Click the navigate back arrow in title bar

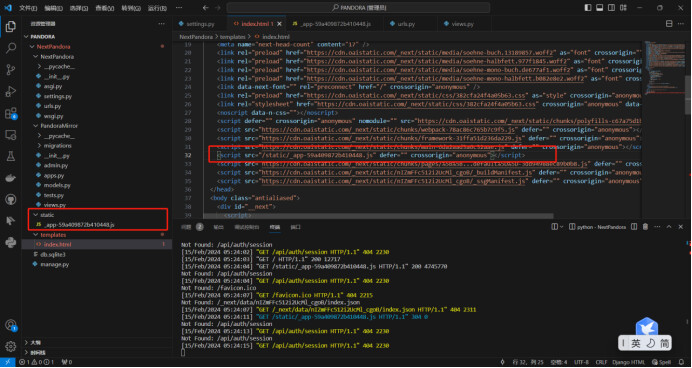click(206, 8)
